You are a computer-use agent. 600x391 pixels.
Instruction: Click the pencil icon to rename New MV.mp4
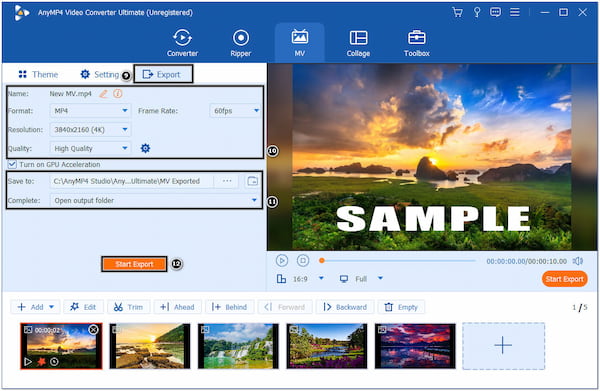(x=103, y=94)
